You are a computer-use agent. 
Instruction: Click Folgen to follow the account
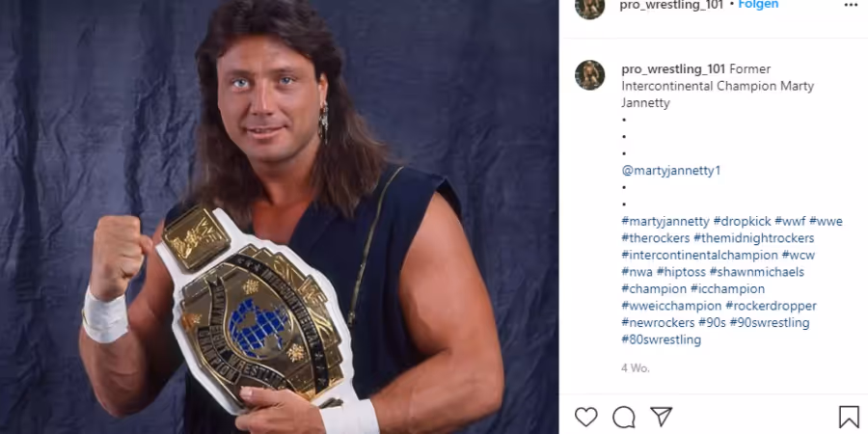[x=758, y=5]
